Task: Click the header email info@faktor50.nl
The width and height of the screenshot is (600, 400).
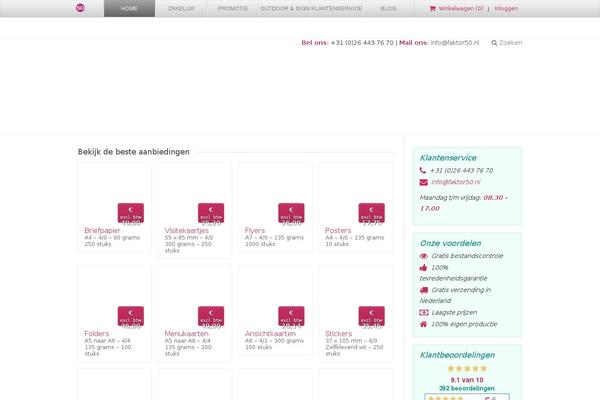Action: coord(455,43)
